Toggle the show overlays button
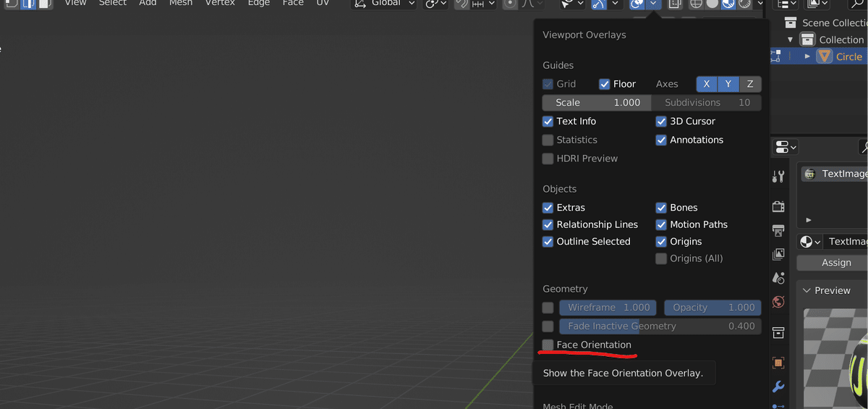 click(637, 4)
